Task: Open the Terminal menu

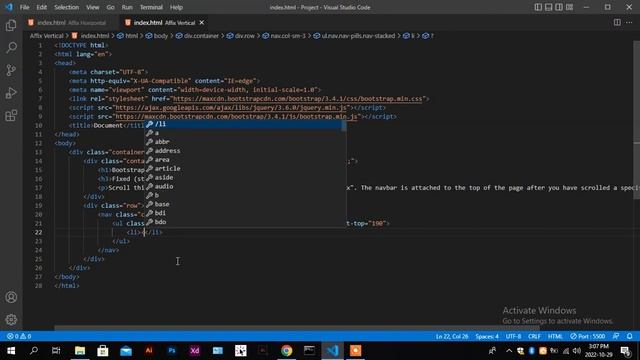Action: [151, 7]
